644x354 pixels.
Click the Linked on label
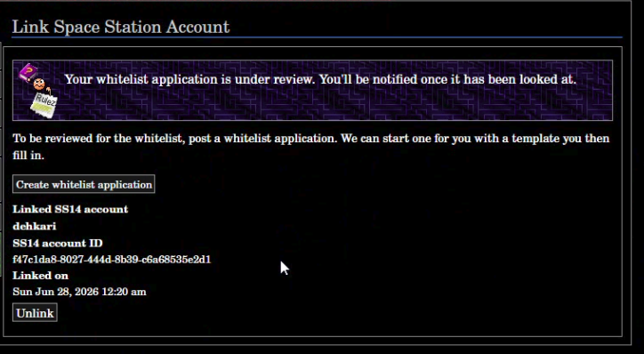[x=40, y=275]
